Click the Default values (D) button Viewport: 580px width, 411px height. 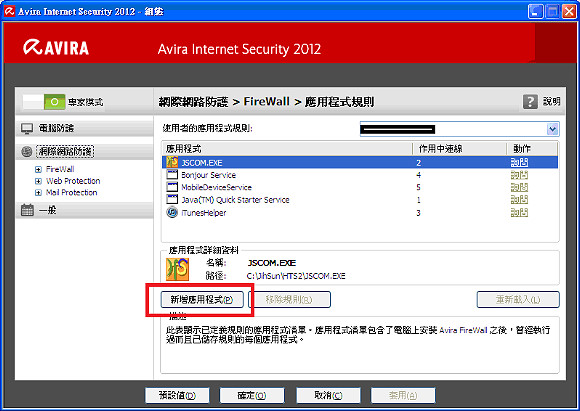[177, 395]
